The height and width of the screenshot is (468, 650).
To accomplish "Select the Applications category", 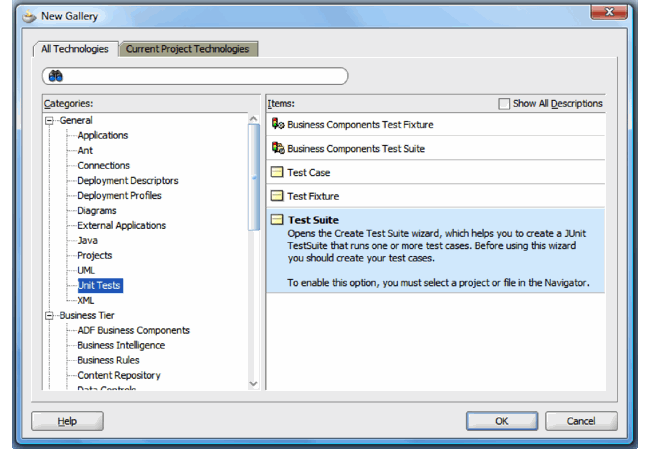I will pyautogui.click(x=103, y=136).
